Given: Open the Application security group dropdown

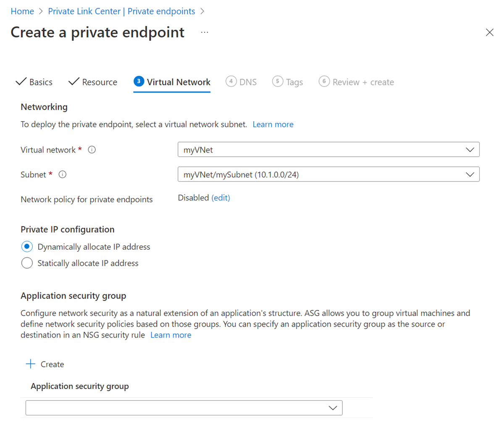Looking at the screenshot, I should click(184, 408).
